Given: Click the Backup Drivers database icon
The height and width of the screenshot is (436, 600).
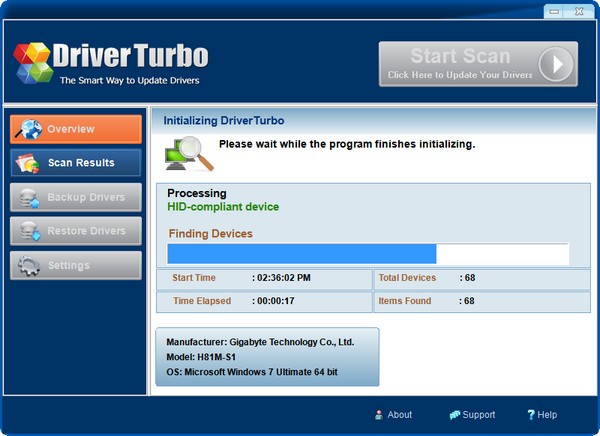Looking at the screenshot, I should pos(29,197).
